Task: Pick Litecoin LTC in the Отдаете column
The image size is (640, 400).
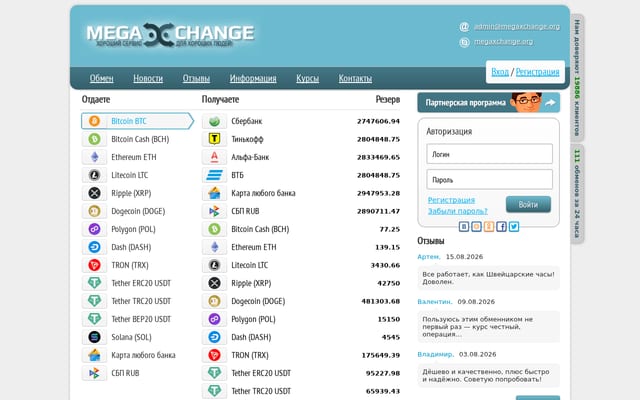Action: point(137,175)
